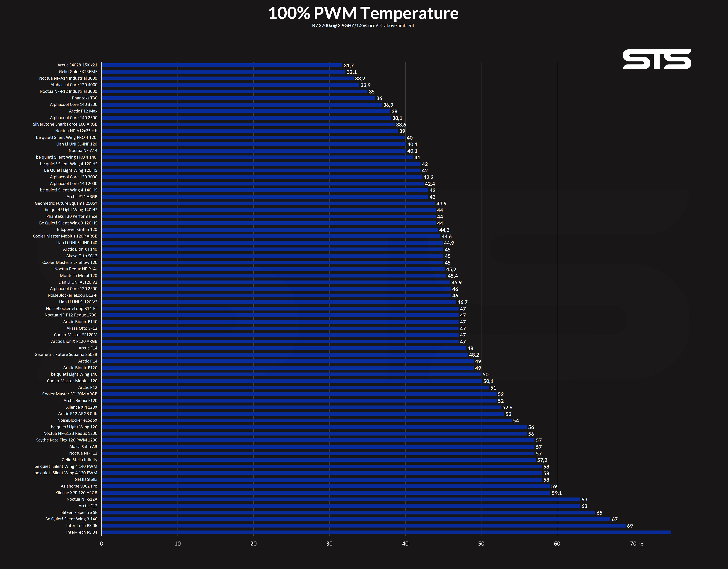Image resolution: width=728 pixels, height=569 pixels.
Task: Click the '100% PWM Temperature' title
Action: coord(363,13)
